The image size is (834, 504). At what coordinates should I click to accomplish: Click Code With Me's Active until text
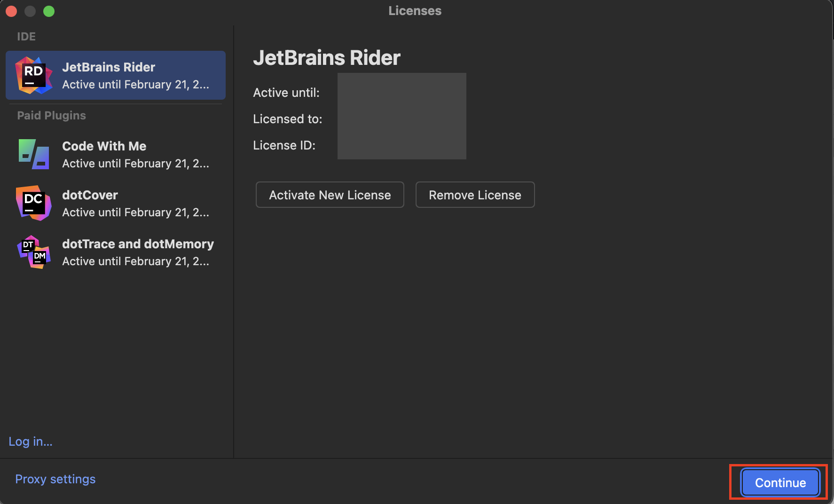(136, 164)
